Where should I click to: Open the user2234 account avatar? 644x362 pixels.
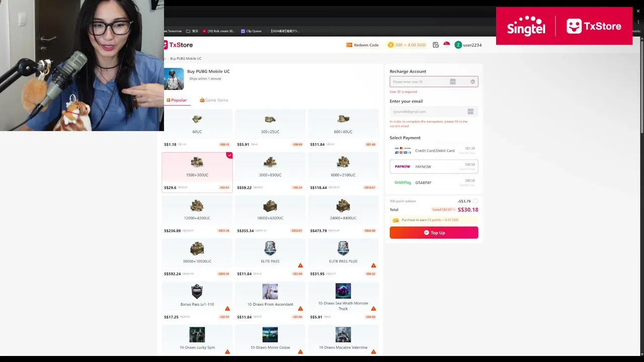(458, 45)
